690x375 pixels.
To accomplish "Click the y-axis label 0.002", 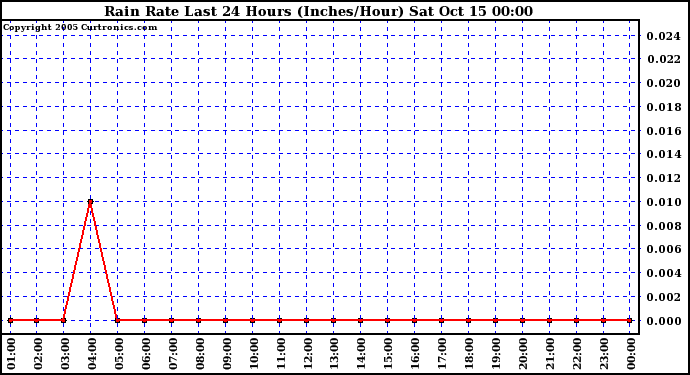I will 663,297.
